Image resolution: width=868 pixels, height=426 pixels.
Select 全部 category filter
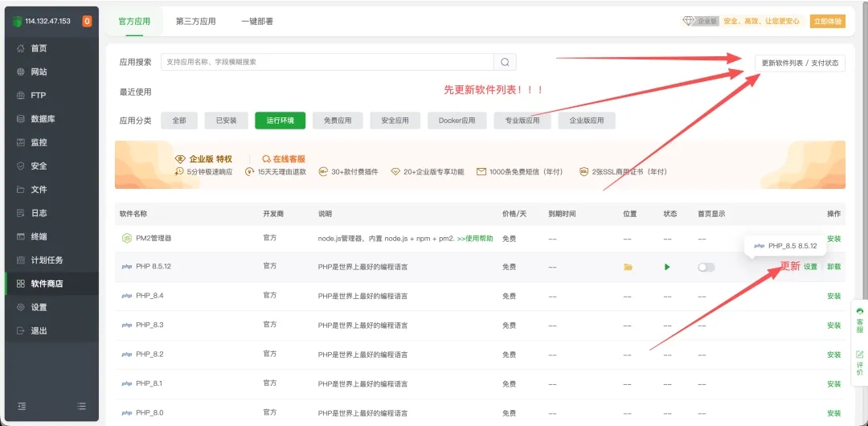click(179, 121)
